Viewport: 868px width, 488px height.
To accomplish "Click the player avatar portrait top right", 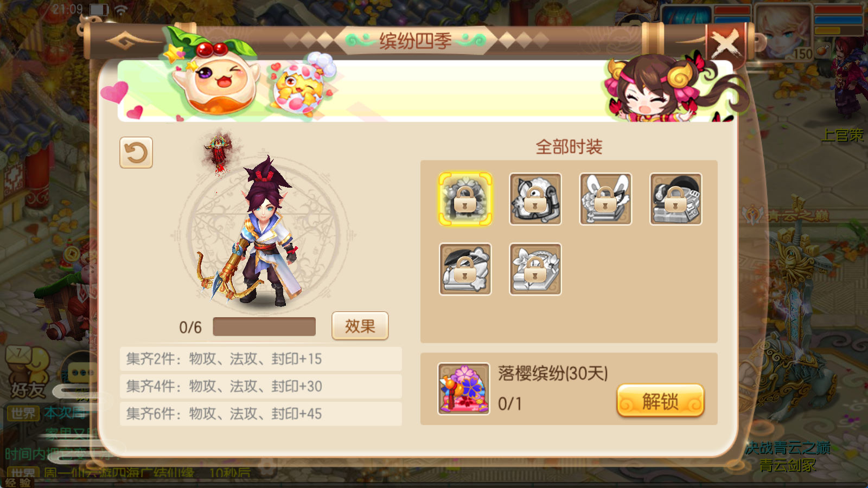I will click(784, 33).
